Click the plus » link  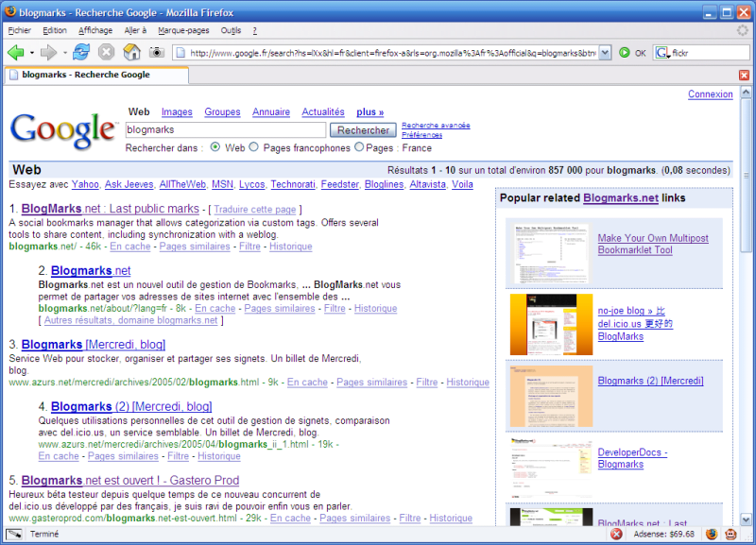click(370, 111)
